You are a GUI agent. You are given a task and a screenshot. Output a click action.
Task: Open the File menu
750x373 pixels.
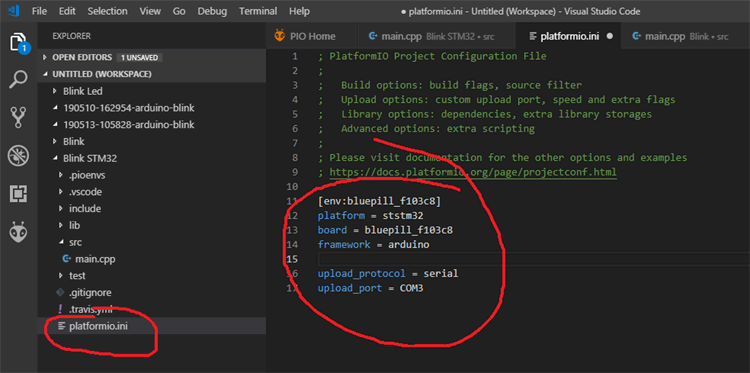click(x=39, y=11)
